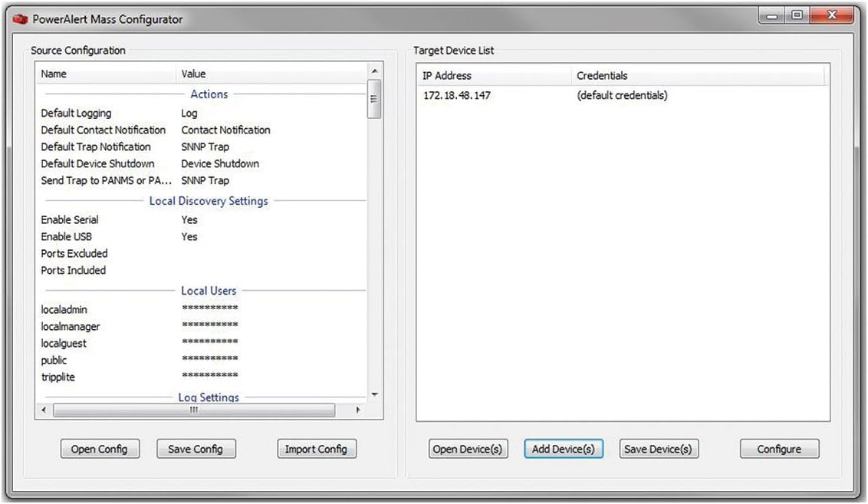Screen dimensions: 868x504
Task: Select the Send Trap to PANMS row
Action: (x=202, y=180)
